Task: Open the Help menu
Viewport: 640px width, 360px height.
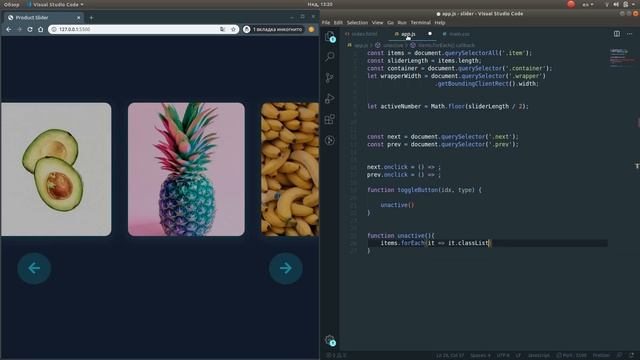Action: pyautogui.click(x=440, y=22)
